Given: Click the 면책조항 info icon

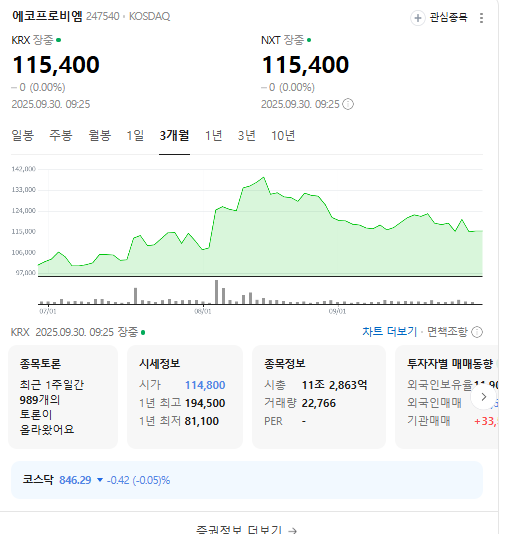Looking at the screenshot, I should tap(477, 332).
